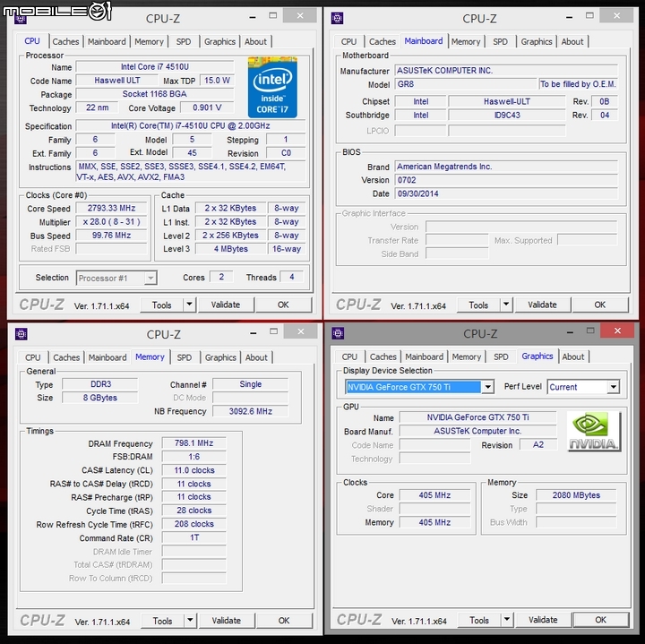This screenshot has height=644, width=645.
Task: Click CPU-Z app icon in Mainboard window titlebar
Action: pyautogui.click(x=338, y=18)
